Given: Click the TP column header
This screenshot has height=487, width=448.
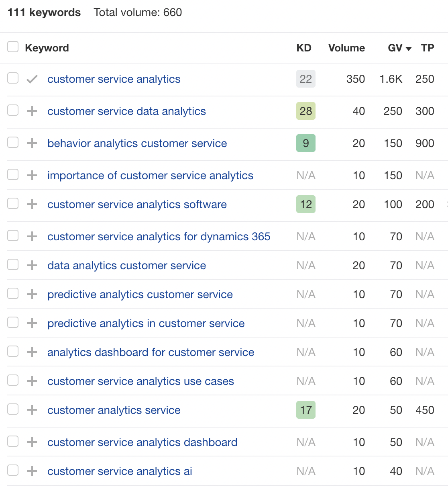Looking at the screenshot, I should pos(427,48).
